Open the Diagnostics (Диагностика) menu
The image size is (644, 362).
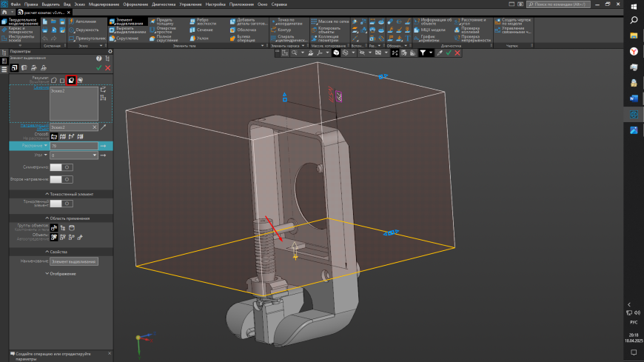tap(164, 4)
